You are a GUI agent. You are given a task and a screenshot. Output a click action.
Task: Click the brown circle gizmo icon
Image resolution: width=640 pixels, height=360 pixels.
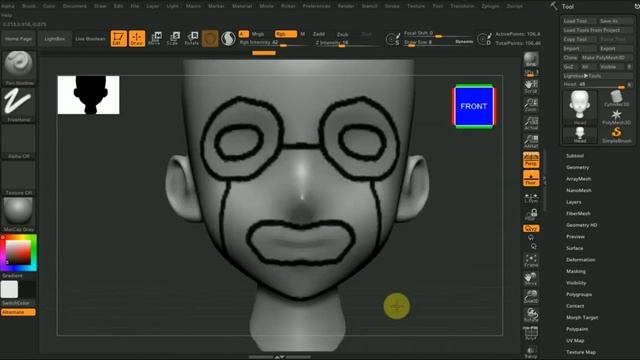coord(210,38)
